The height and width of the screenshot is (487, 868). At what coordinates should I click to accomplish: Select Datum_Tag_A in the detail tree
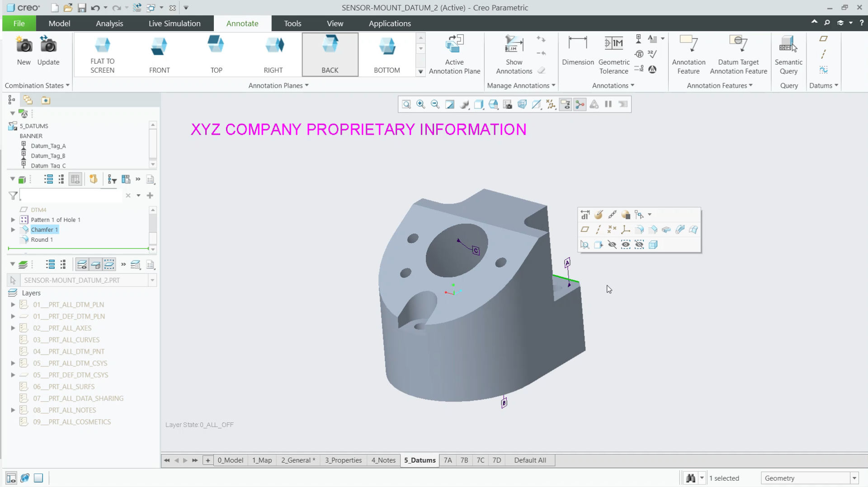point(48,146)
